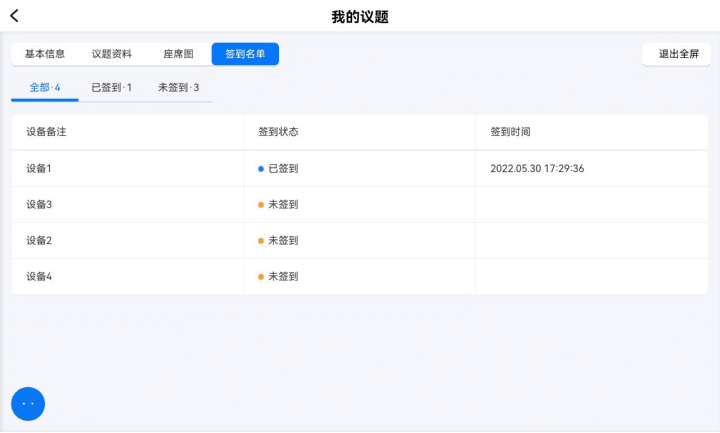
Task: Click the 签到状态 column header
Action: [x=278, y=132]
